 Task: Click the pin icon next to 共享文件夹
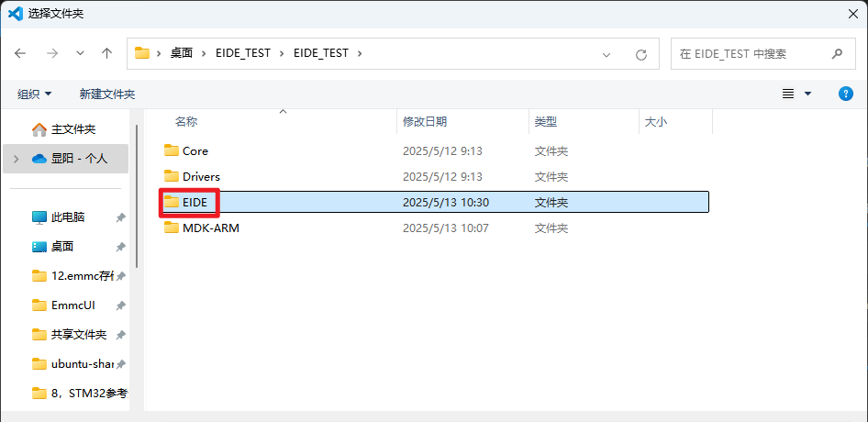(x=121, y=335)
